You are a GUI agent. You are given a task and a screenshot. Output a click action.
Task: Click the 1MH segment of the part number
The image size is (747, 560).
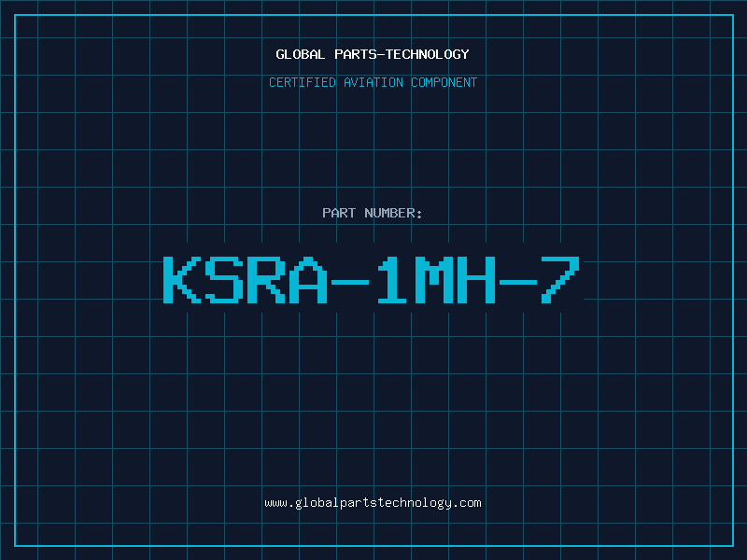(436, 280)
